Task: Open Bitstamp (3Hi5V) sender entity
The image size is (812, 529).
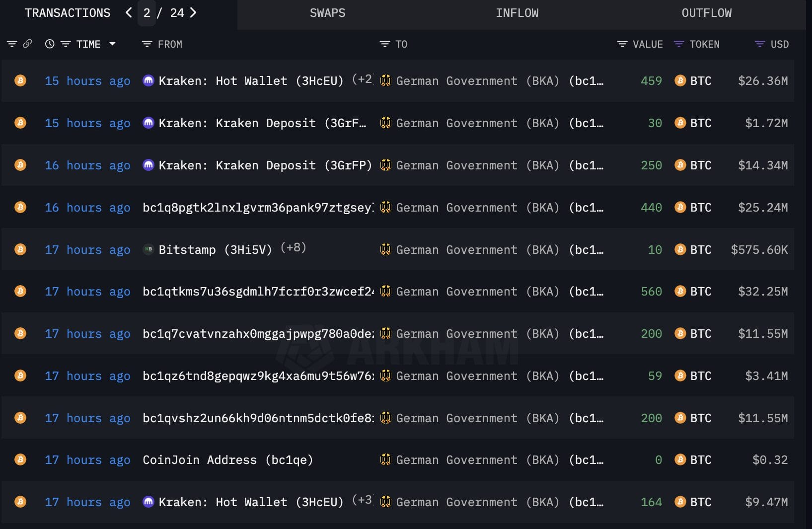Action: point(215,250)
